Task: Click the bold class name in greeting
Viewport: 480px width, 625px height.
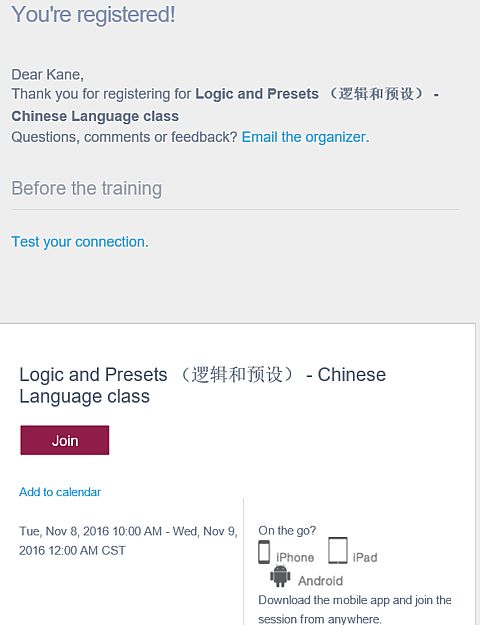Action: (225, 105)
